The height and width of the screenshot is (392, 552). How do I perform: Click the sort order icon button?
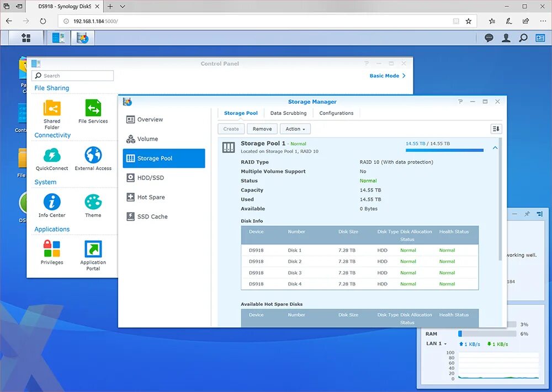[x=496, y=129]
